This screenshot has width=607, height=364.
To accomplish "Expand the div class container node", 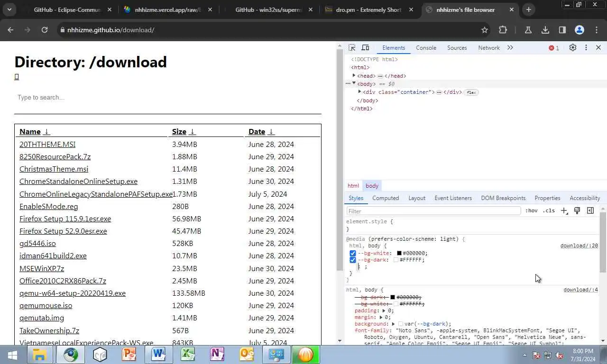I will pos(359,91).
